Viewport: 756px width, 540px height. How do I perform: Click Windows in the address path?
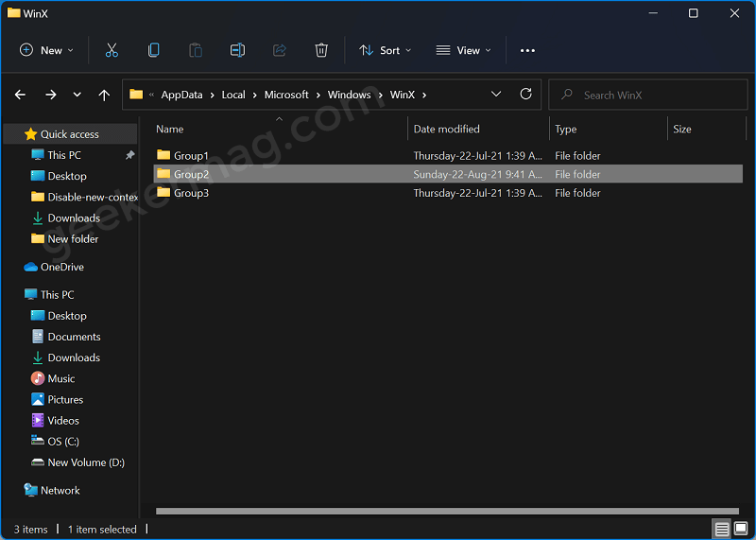pyautogui.click(x=349, y=95)
